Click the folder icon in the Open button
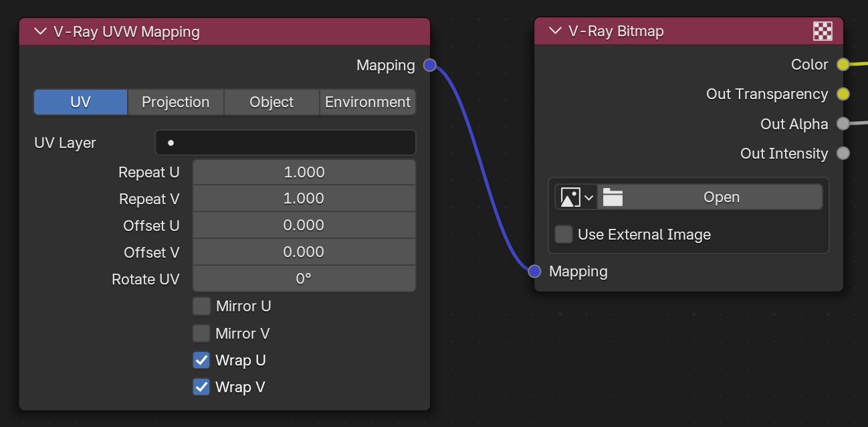This screenshot has height=427, width=868. click(x=613, y=197)
